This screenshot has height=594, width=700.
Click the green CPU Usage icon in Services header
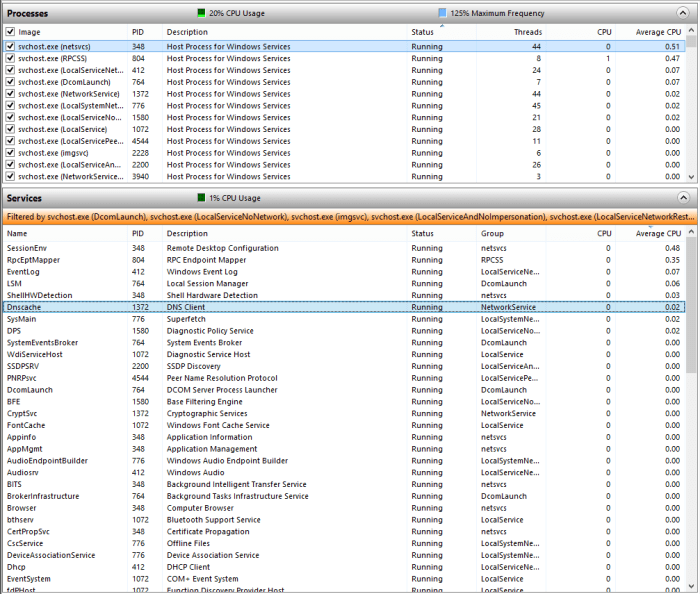[x=201, y=198]
